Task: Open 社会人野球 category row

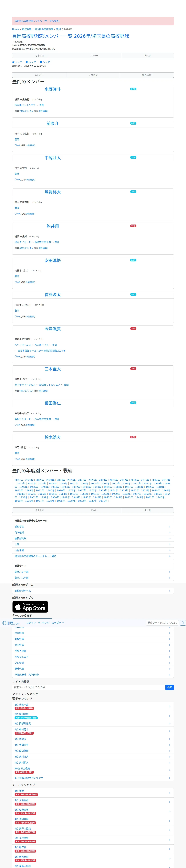Action: (93, 651)
